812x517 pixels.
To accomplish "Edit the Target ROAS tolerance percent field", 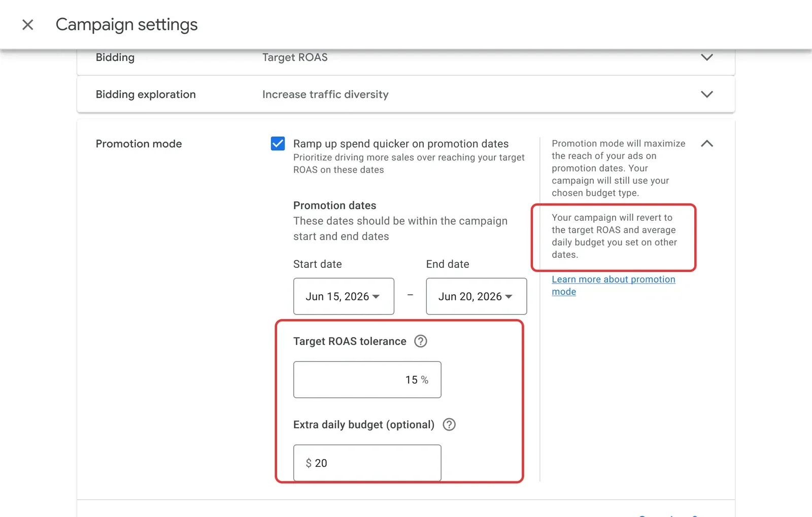I will (367, 380).
